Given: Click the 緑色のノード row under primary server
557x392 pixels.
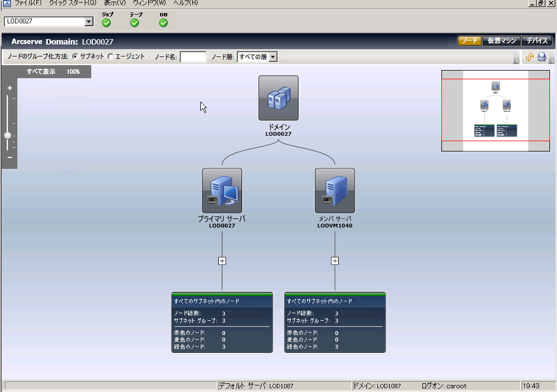Looking at the screenshot, I should 200,346.
